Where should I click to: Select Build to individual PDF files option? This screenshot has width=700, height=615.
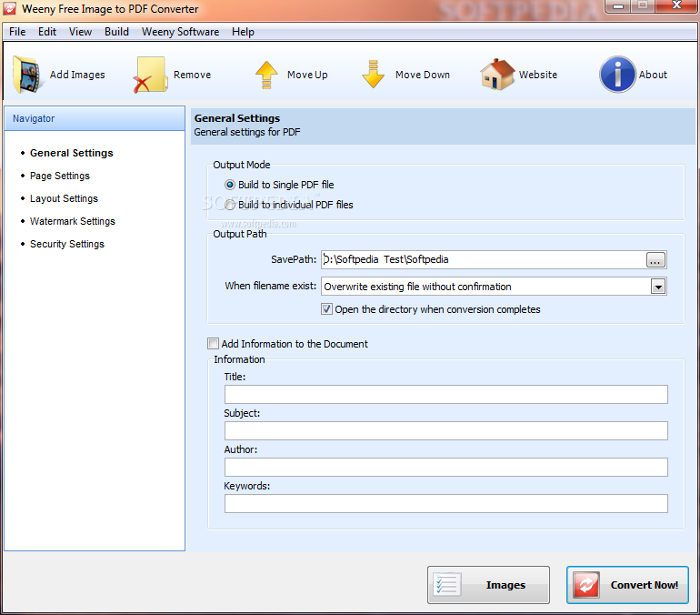(x=230, y=205)
